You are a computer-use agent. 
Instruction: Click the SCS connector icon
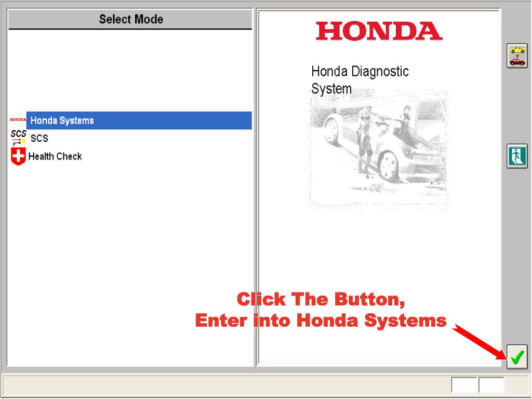[18, 138]
